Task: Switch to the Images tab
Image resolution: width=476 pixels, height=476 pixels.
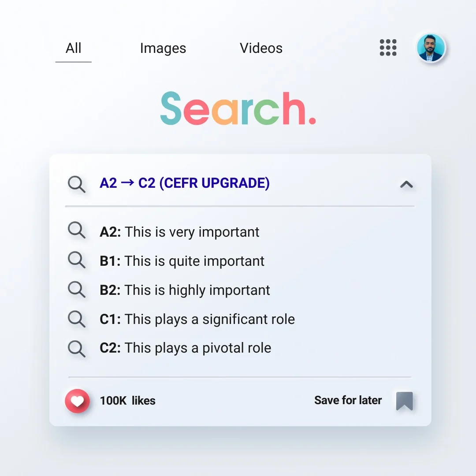Action: coord(163,48)
